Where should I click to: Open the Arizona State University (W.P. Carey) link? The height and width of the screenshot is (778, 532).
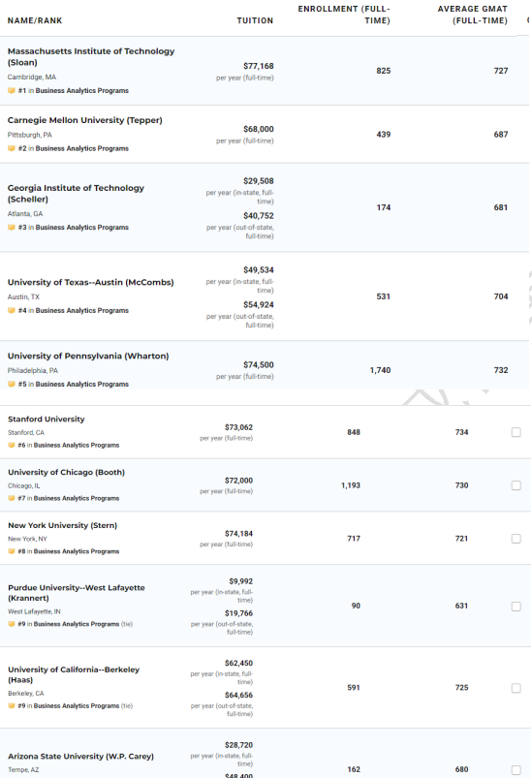tap(80, 756)
